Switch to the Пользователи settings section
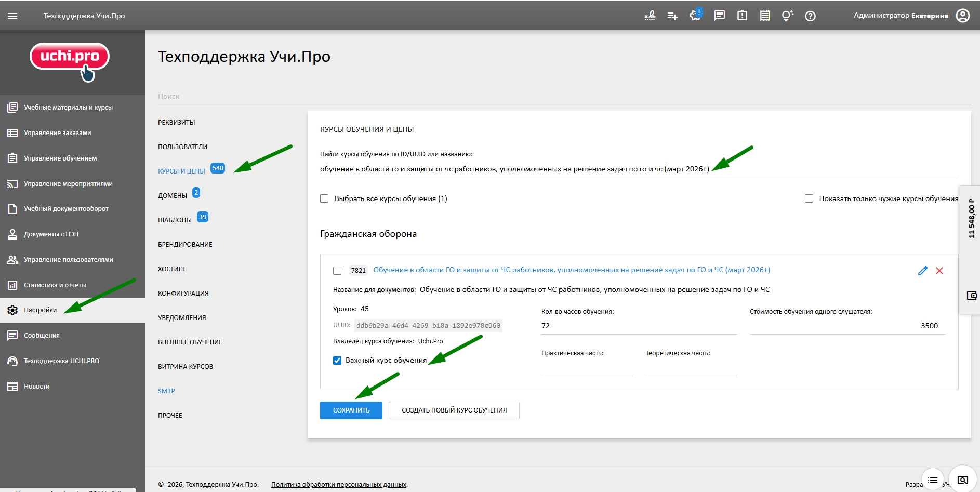 182,147
